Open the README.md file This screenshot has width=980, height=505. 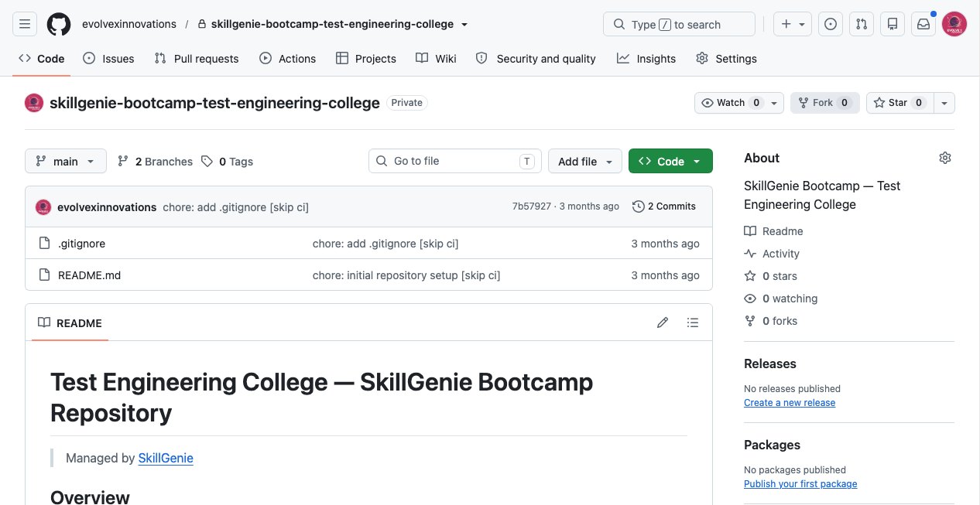pos(89,275)
